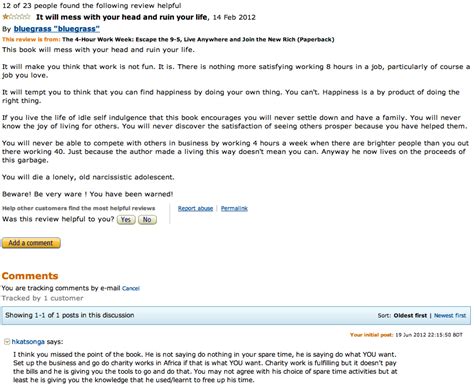Screen dimensions: 474x387
Task: Click The 4-Hour Work Week book title
Action: [198, 39]
